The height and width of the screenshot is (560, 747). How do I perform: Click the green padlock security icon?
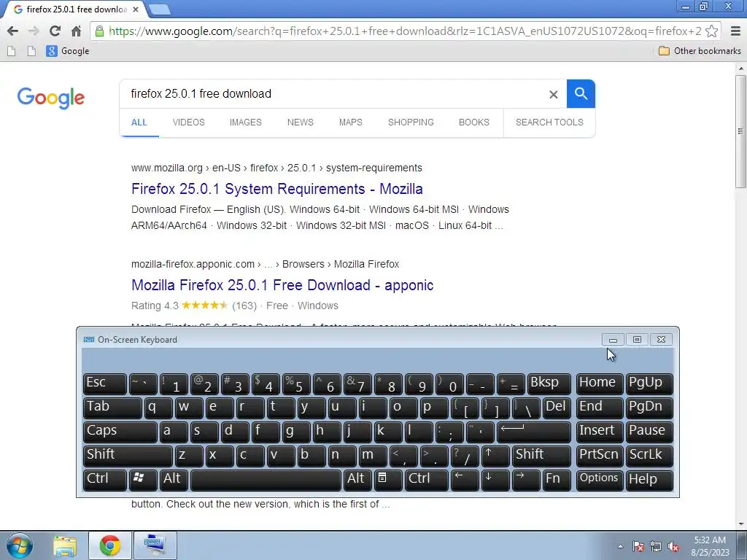[x=99, y=31]
